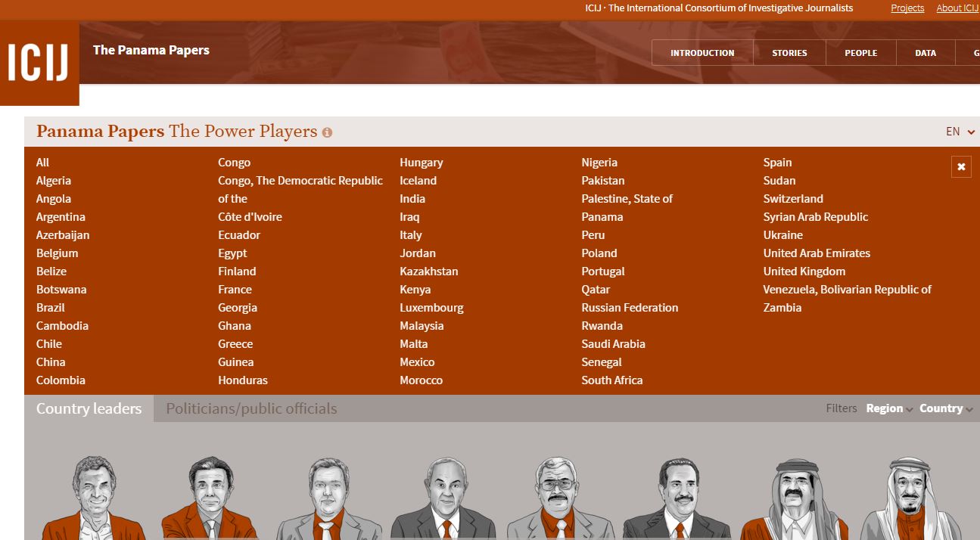This screenshot has width=980, height=540.
Task: Select Georgia from country list
Action: point(238,308)
